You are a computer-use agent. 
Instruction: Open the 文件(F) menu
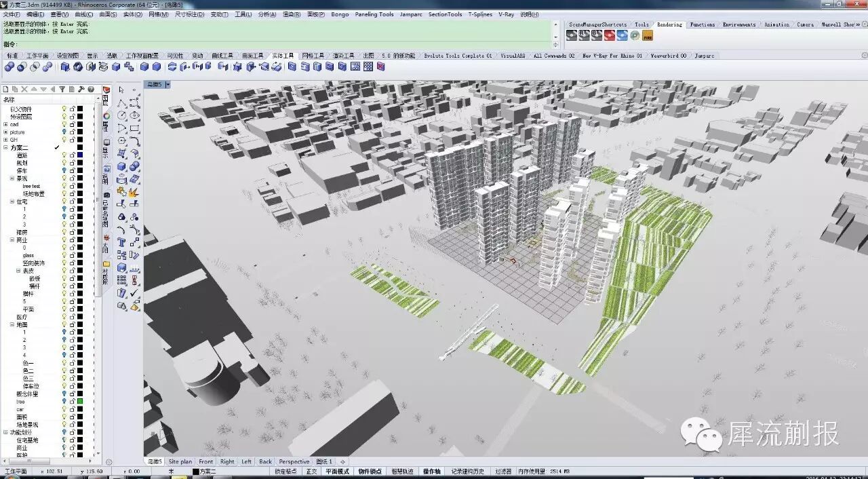pos(12,14)
